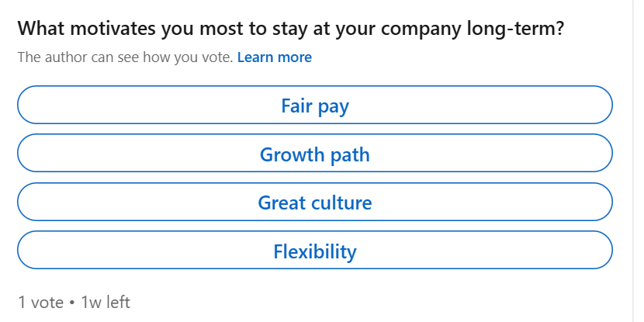Click the long-term company motivation question

point(290,29)
